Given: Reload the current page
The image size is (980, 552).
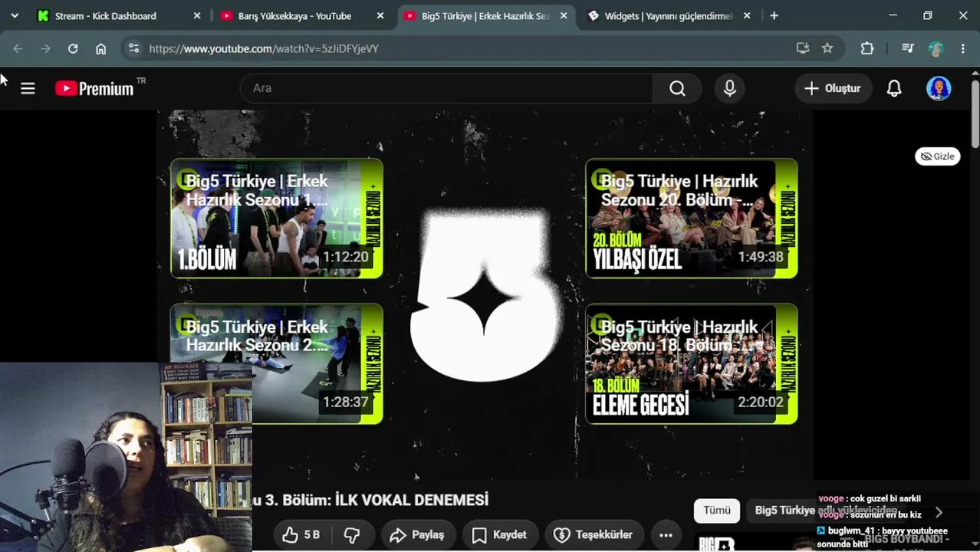Looking at the screenshot, I should pos(73,48).
